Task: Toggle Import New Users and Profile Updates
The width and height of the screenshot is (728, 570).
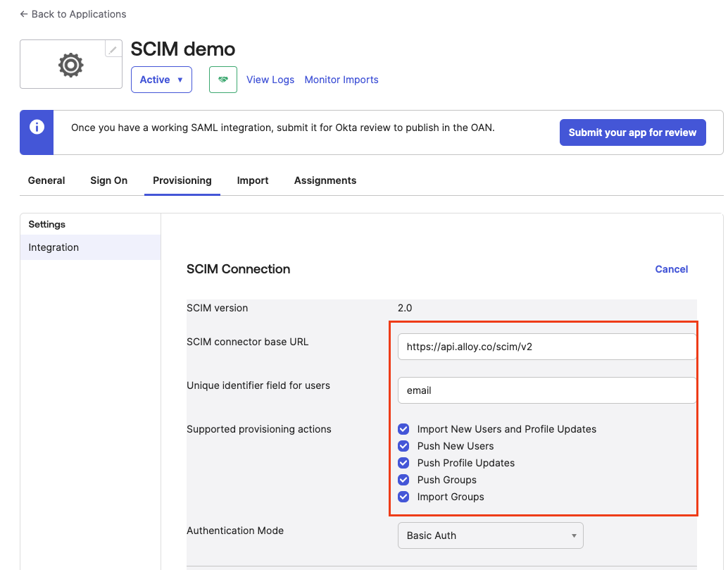Action: point(403,429)
